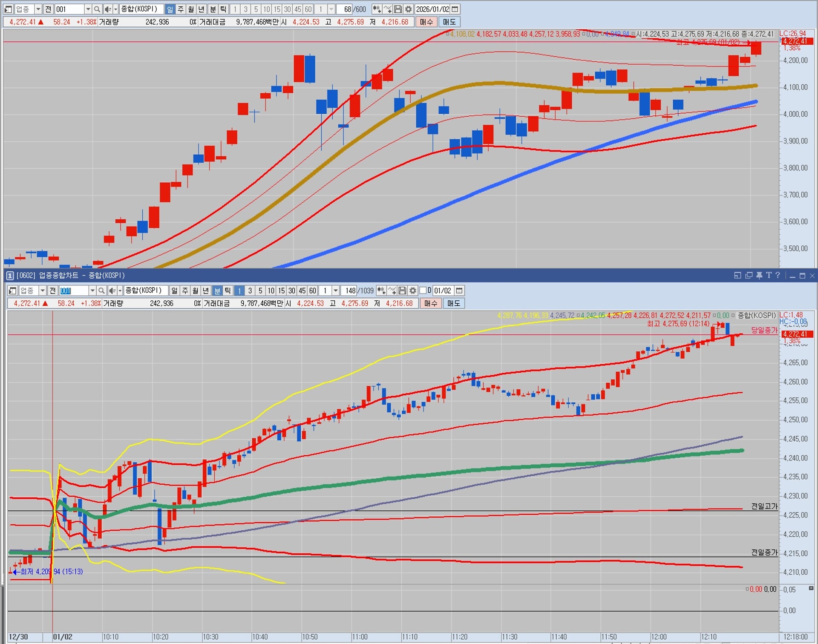Select the 5-minute interval tab in lower chart
818x644 pixels.
coord(260,290)
